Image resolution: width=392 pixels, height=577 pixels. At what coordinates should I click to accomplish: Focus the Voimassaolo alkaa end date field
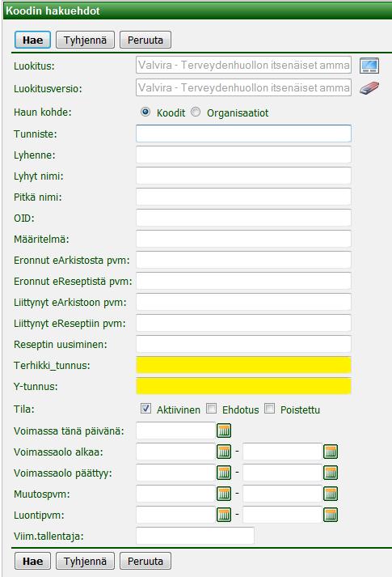(x=282, y=452)
